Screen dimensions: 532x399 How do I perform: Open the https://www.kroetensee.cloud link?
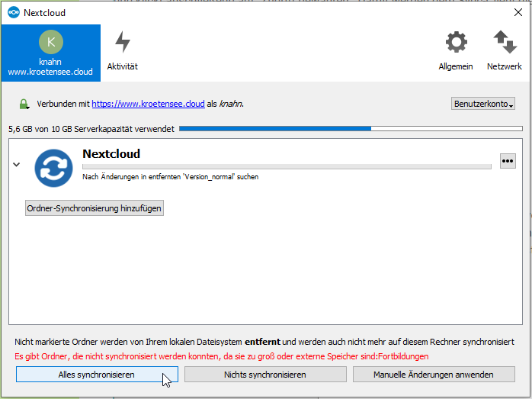click(x=149, y=104)
